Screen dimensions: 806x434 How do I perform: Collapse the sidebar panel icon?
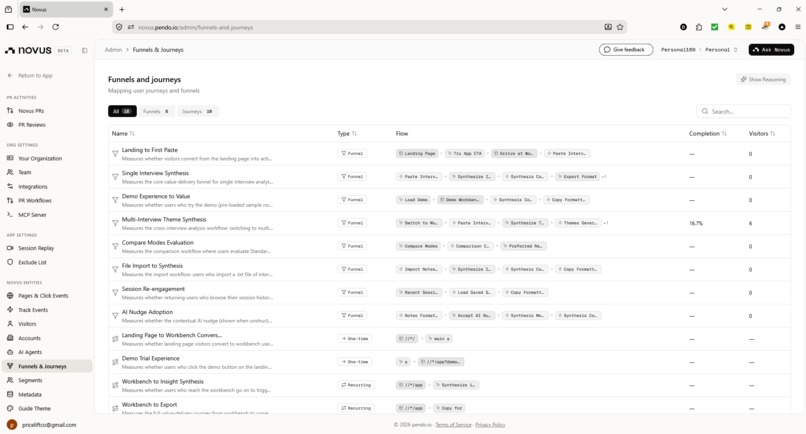(84, 50)
